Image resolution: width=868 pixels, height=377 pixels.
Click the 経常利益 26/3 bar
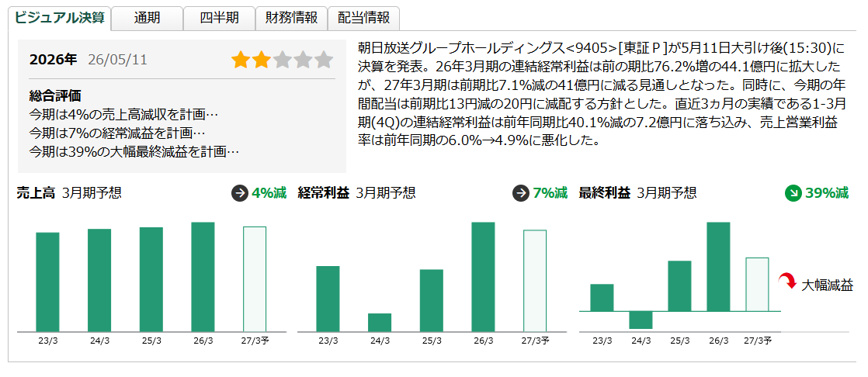coord(483,277)
